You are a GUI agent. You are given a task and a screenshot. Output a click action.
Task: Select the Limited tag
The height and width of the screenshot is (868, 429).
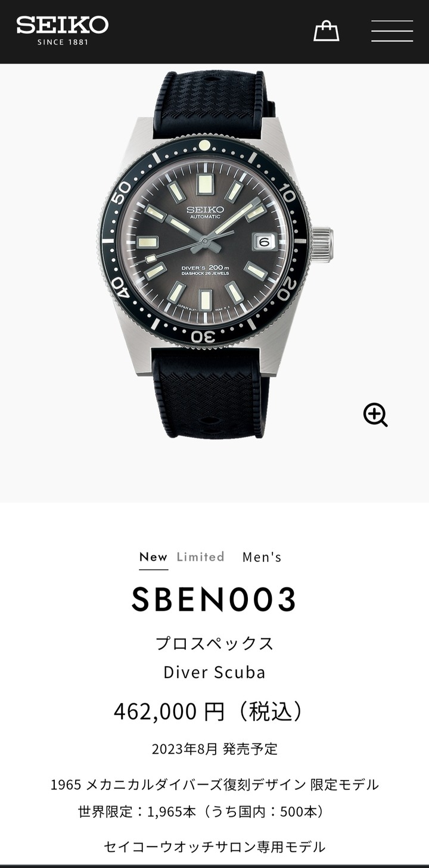(201, 557)
